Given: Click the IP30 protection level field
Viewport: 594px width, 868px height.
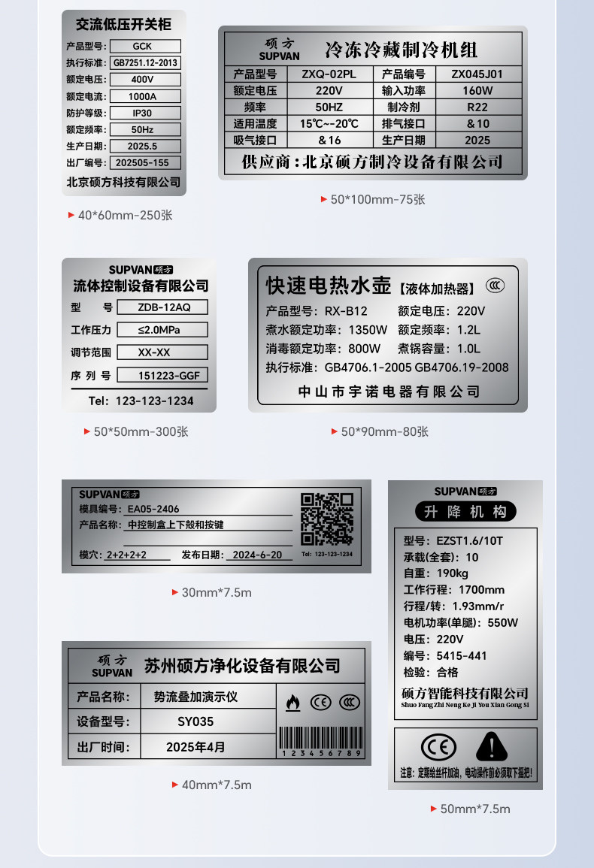Looking at the screenshot, I should click(x=145, y=113).
